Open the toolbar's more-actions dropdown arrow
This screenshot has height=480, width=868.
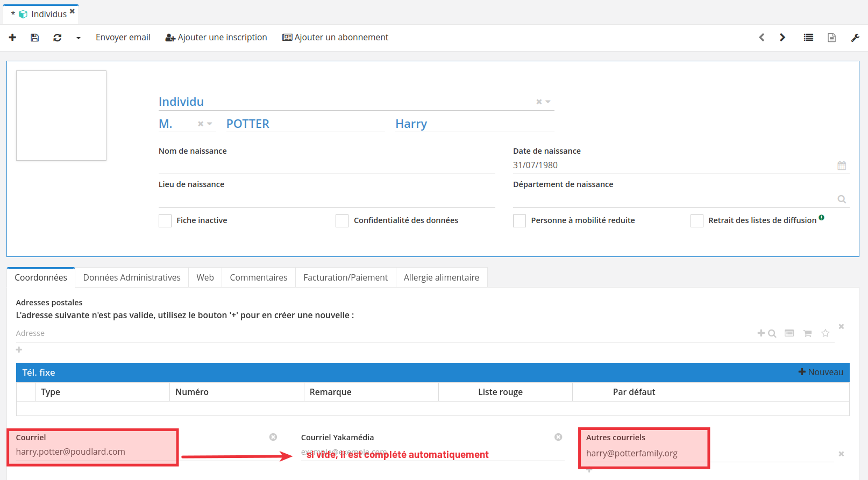(x=79, y=38)
